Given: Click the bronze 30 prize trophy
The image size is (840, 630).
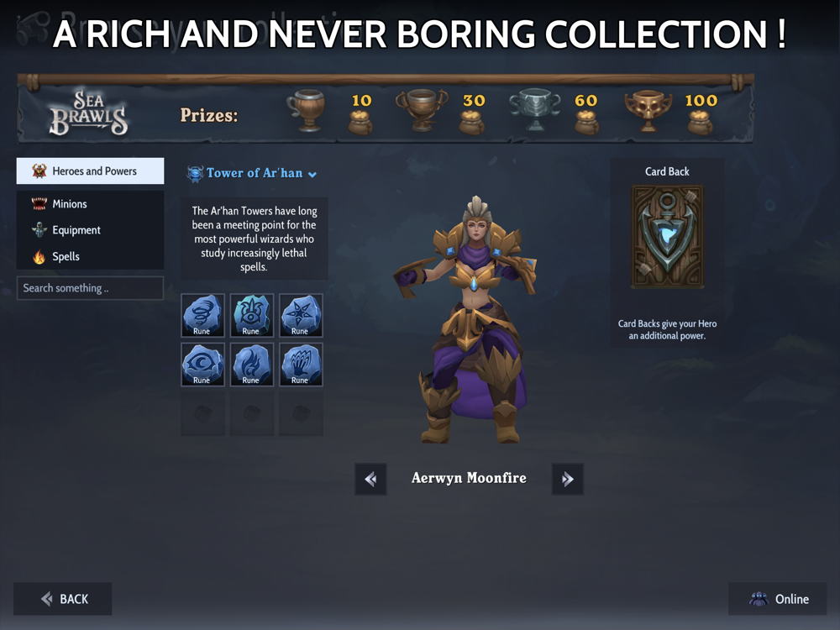Looking at the screenshot, I should pyautogui.click(x=422, y=111).
